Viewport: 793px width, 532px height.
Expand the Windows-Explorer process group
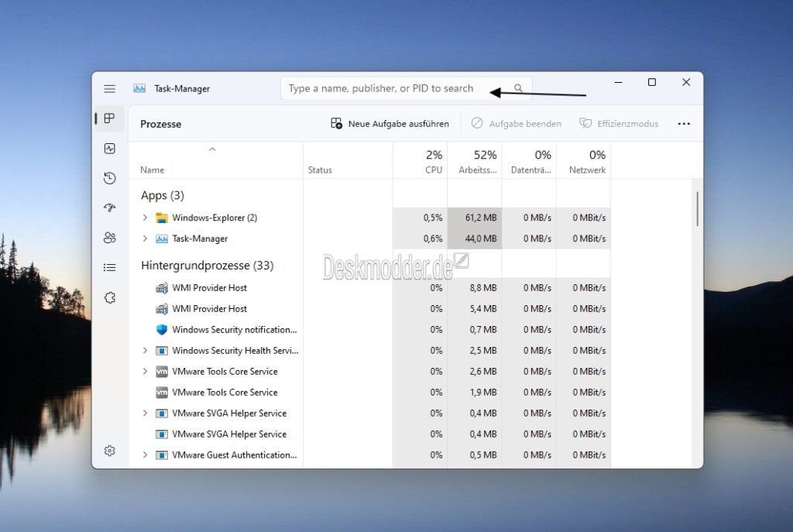tap(145, 218)
